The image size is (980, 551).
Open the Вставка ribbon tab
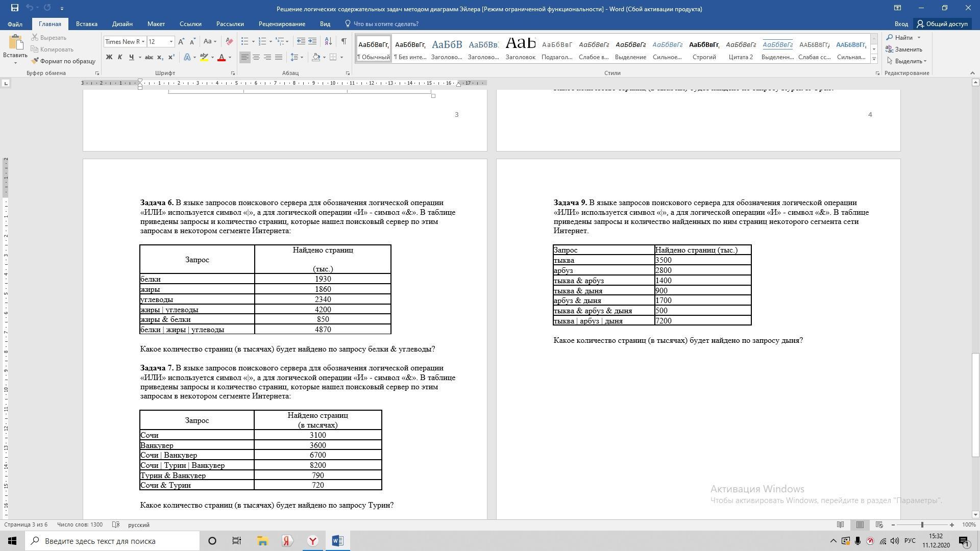tap(86, 24)
